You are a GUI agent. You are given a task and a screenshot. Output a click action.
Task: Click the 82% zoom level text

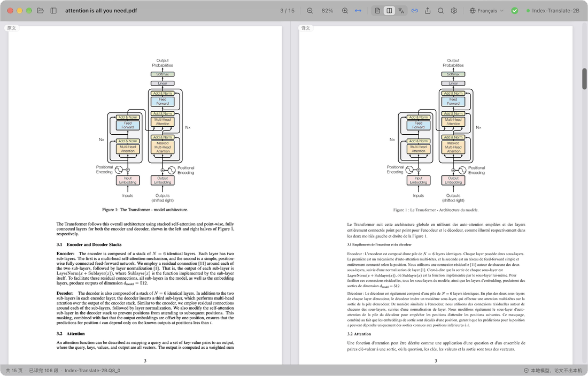[327, 11]
